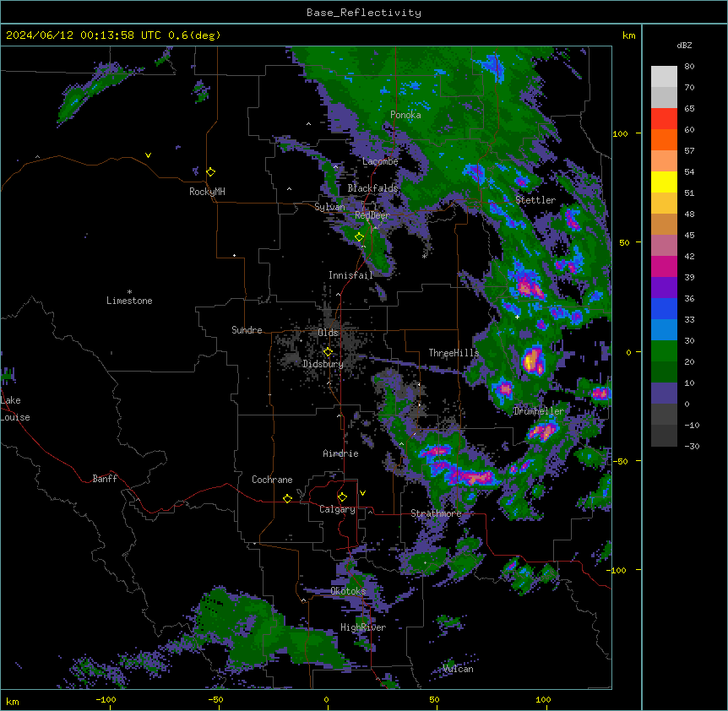
Task: Click the Innisfail label
Action: coord(350,275)
